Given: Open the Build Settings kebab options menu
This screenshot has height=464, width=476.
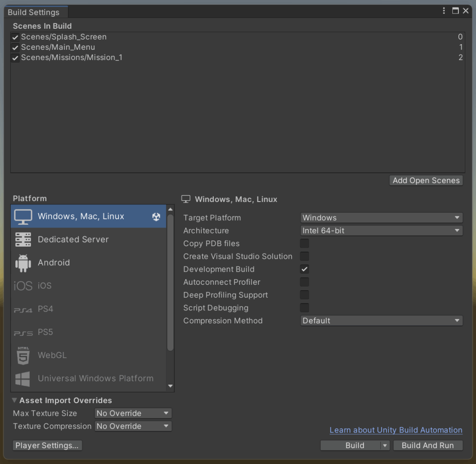Looking at the screenshot, I should 444,11.
